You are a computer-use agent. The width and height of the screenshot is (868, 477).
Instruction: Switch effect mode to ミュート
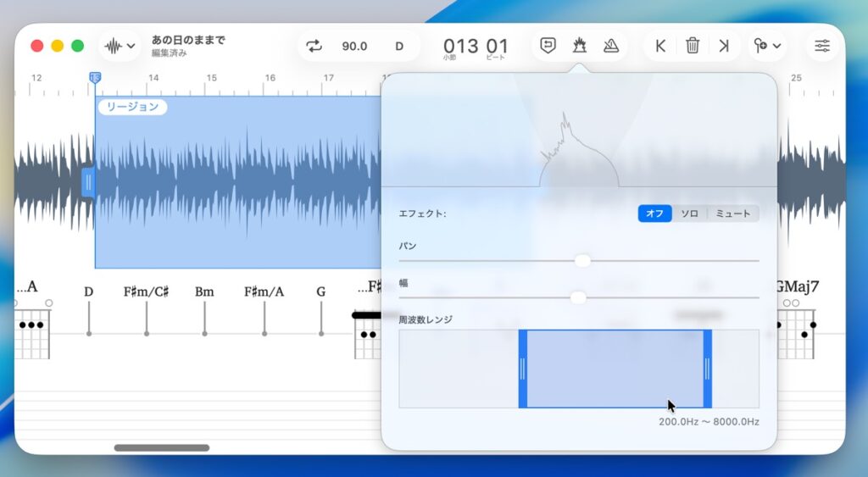point(733,214)
